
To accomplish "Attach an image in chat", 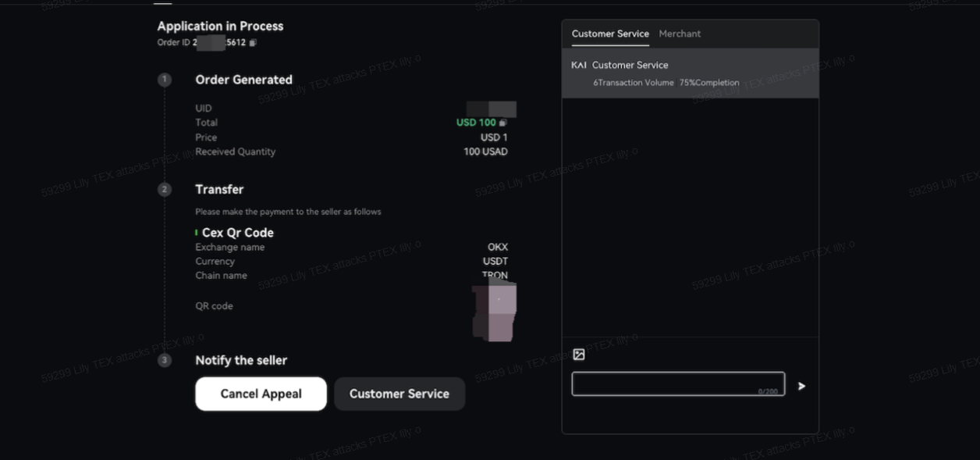I will pos(579,355).
